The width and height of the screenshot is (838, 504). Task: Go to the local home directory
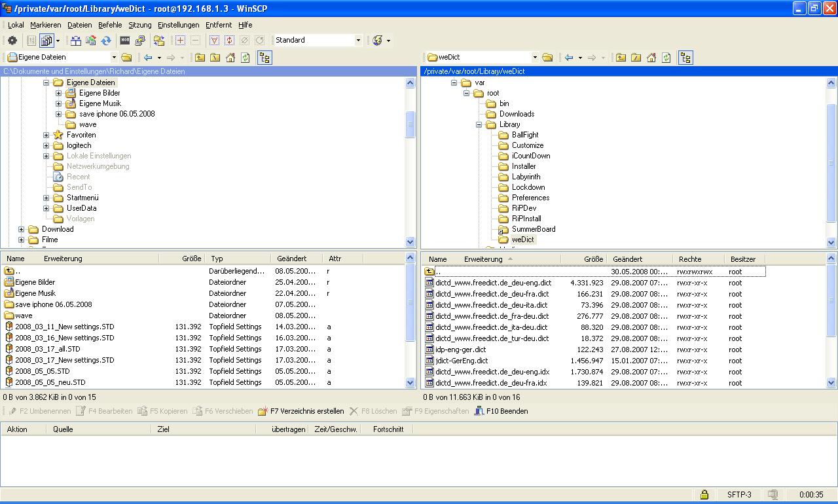230,58
